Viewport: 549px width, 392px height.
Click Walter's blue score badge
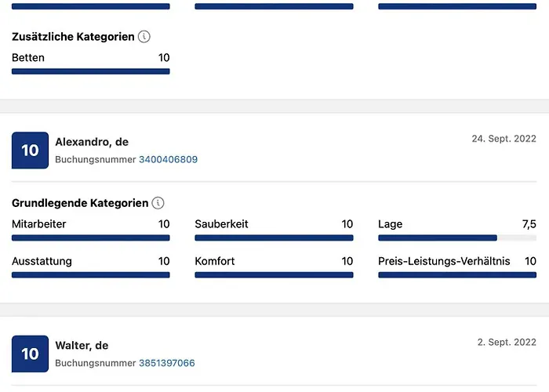[x=30, y=354]
